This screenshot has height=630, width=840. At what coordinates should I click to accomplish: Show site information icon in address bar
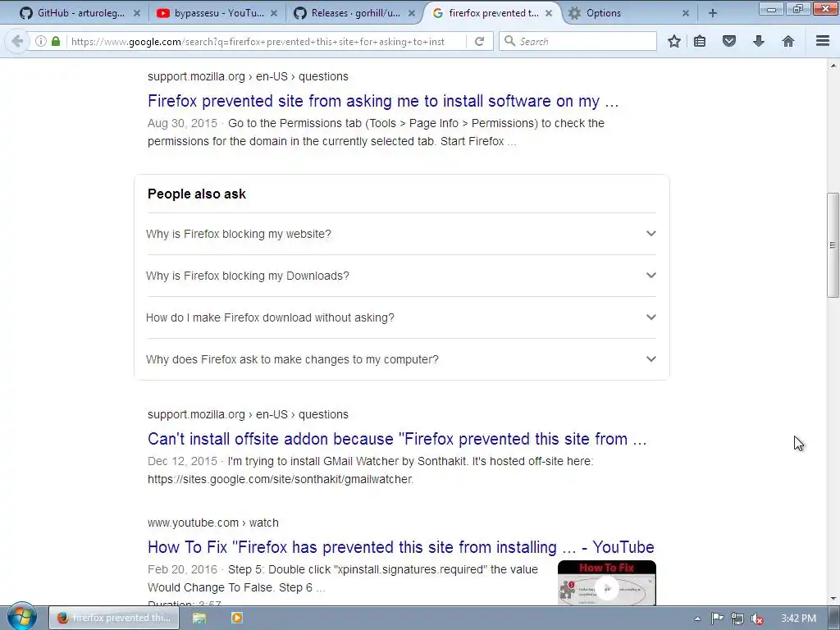click(41, 41)
